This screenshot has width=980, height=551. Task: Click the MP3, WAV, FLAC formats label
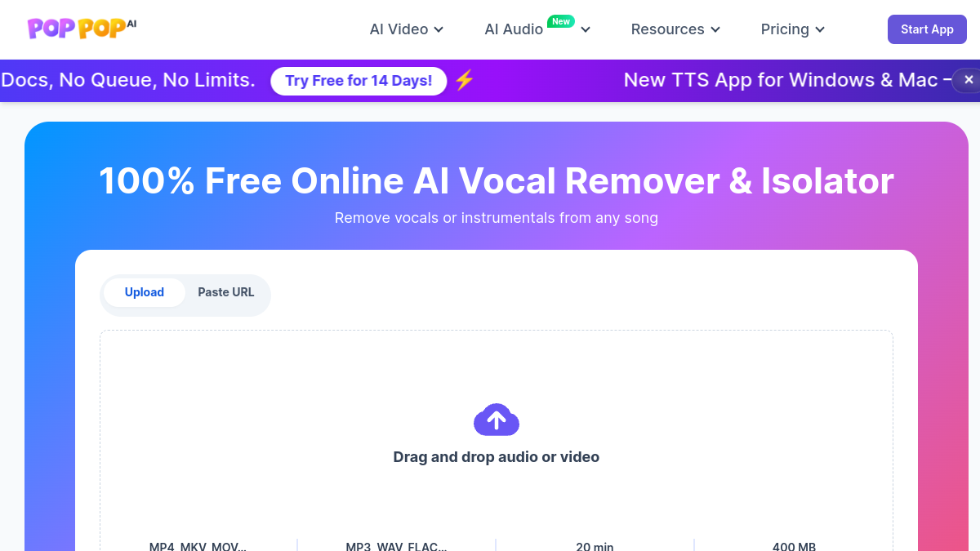pos(396,546)
